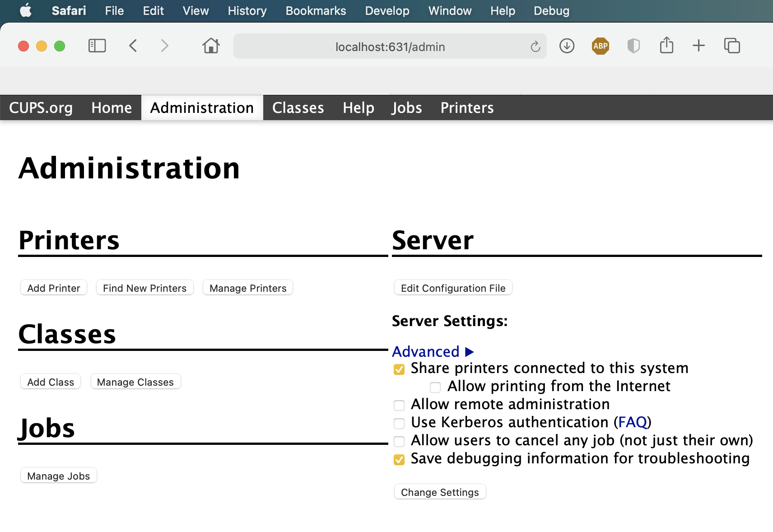Image resolution: width=773 pixels, height=532 pixels.
Task: Switch to the Printers tab
Action: point(466,107)
